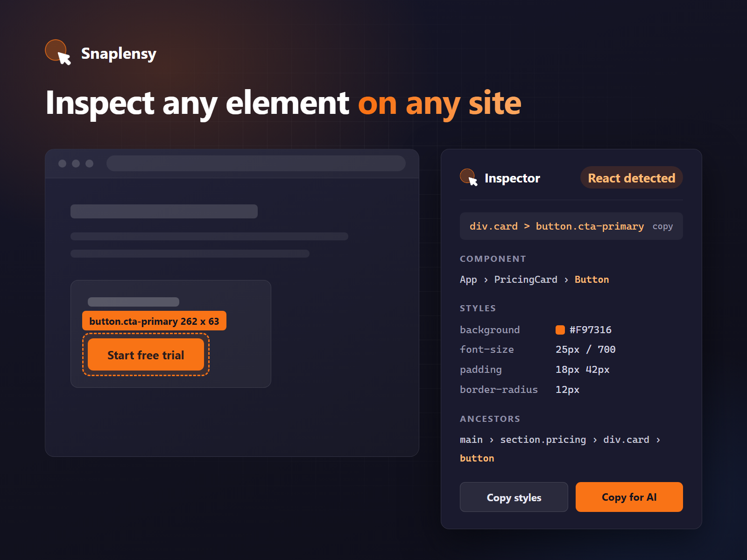Select section.pricing in the ancestors path
Screen dimensions: 747x560
tap(543, 440)
